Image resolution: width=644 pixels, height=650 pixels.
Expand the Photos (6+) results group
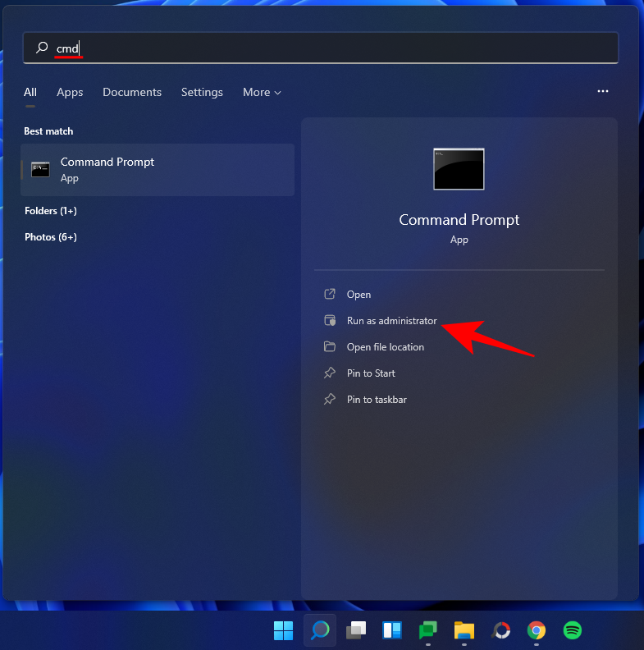coord(50,237)
